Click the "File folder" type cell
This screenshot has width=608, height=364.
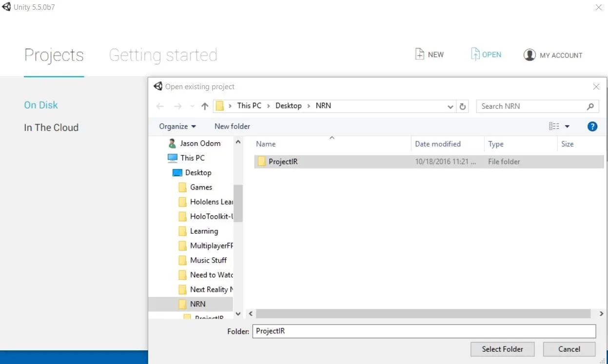click(504, 162)
